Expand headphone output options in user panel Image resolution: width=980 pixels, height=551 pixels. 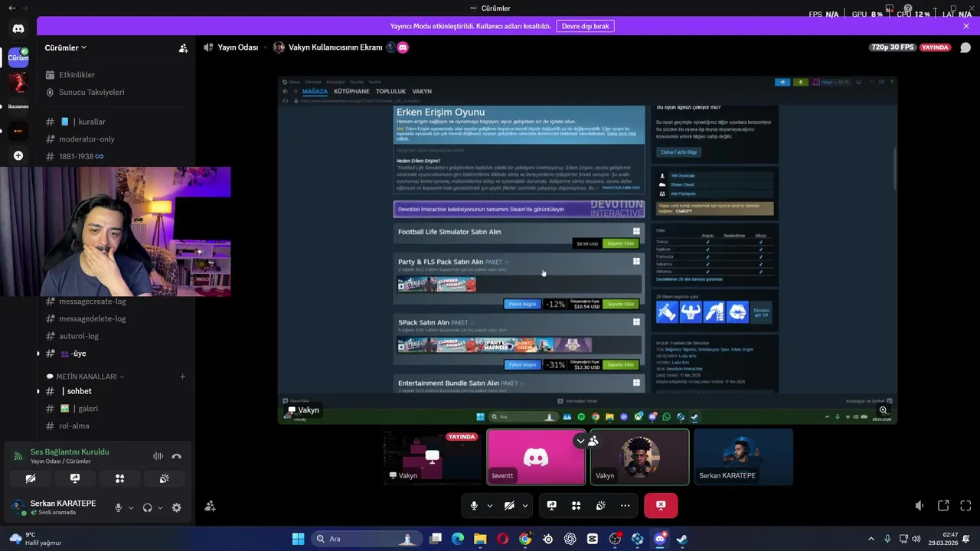(160, 507)
